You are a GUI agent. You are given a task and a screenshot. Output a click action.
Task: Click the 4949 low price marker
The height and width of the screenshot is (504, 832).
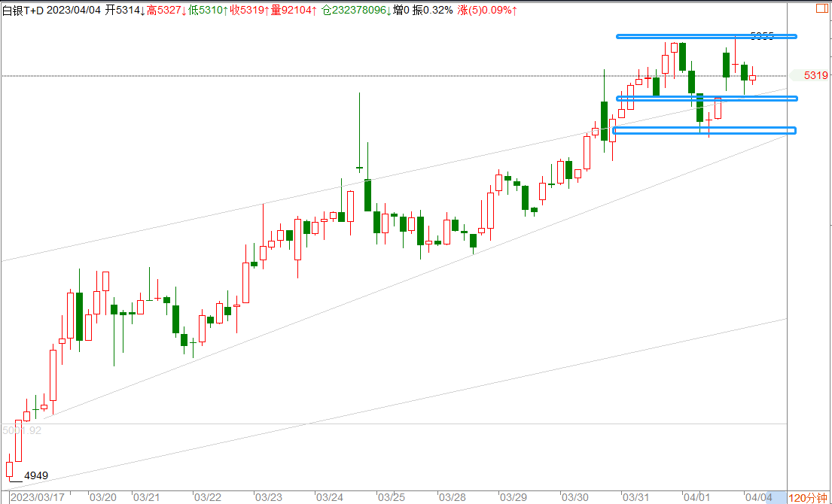[36, 475]
